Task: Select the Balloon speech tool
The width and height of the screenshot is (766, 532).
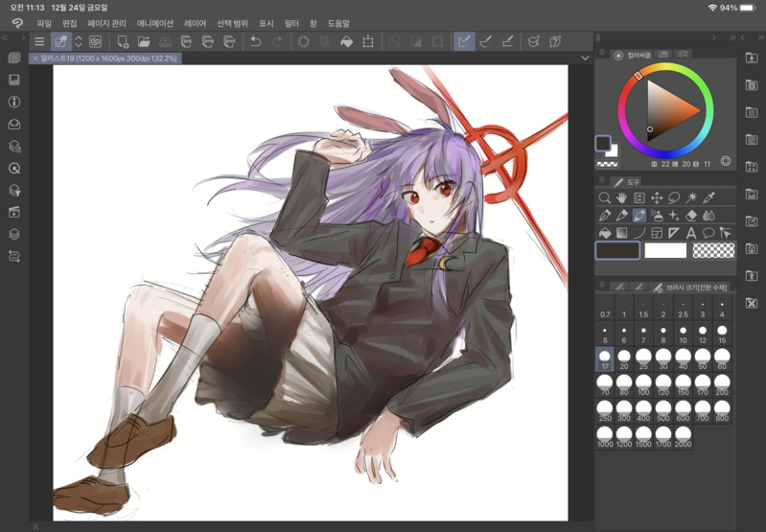Action: coord(708,233)
